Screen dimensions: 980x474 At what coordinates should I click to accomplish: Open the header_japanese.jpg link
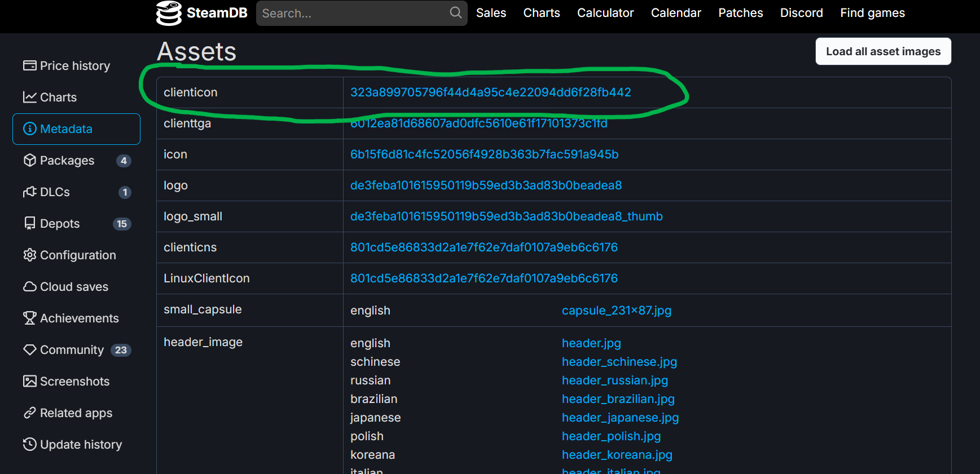620,418
